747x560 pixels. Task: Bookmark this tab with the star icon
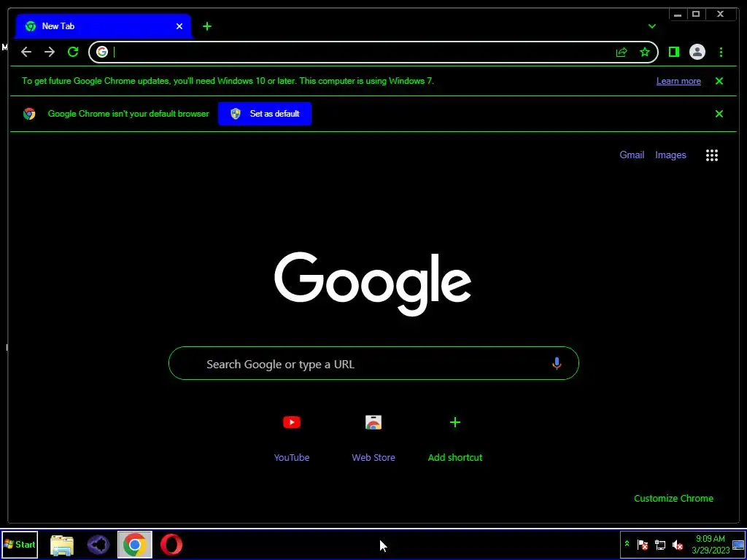pyautogui.click(x=645, y=52)
